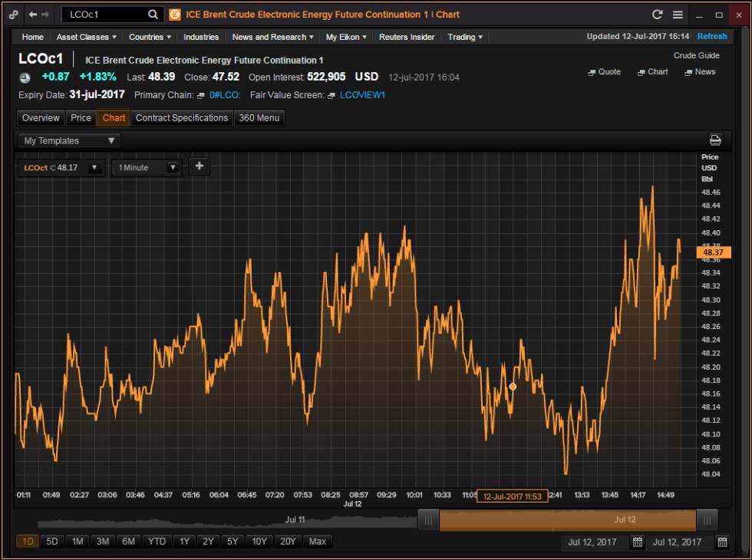
Task: Open the Home menu item
Action: pos(32,37)
